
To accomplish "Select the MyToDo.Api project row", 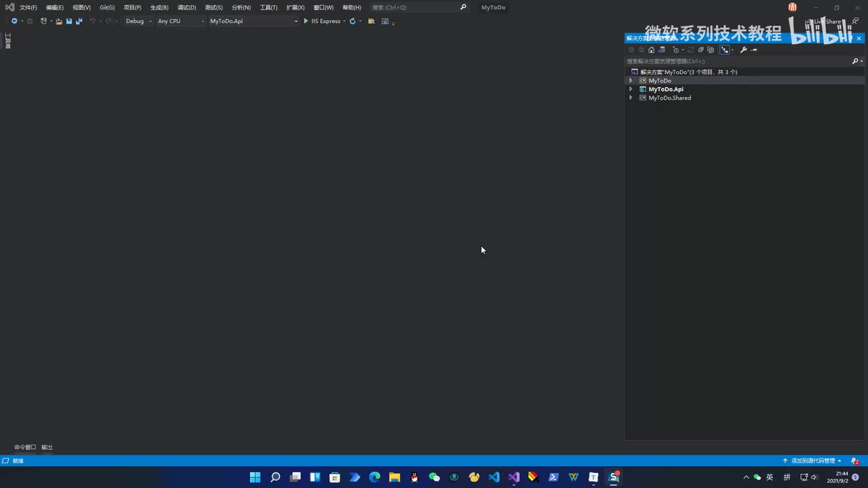I will point(665,89).
